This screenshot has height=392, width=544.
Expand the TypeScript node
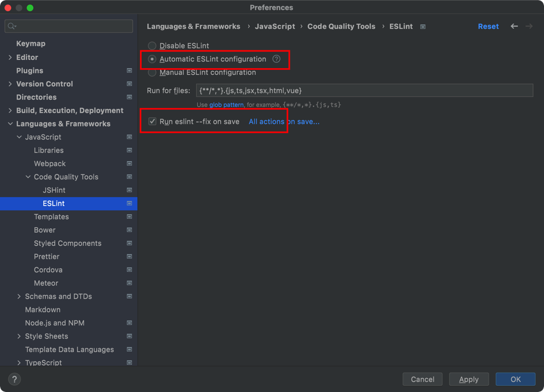(x=19, y=363)
